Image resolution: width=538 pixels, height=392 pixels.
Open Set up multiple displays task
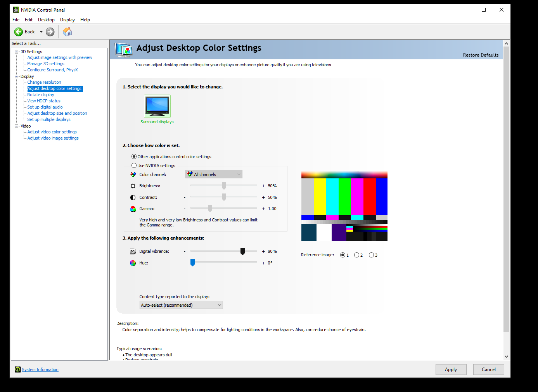[x=49, y=119]
